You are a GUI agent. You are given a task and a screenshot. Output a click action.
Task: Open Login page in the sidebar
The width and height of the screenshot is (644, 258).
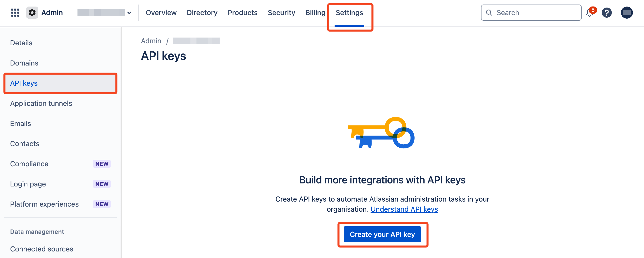[x=60, y=184]
